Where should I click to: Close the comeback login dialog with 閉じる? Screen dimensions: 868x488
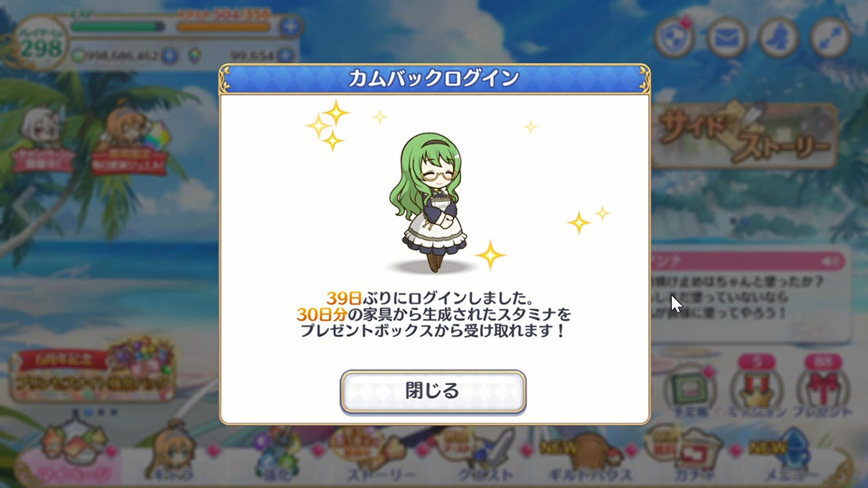pyautogui.click(x=433, y=391)
